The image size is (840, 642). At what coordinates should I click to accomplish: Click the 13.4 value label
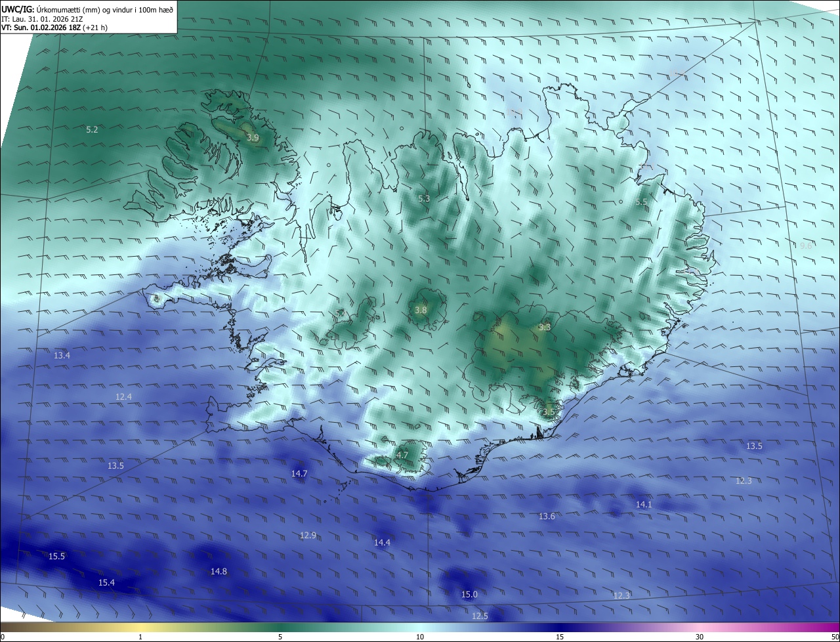pos(62,355)
